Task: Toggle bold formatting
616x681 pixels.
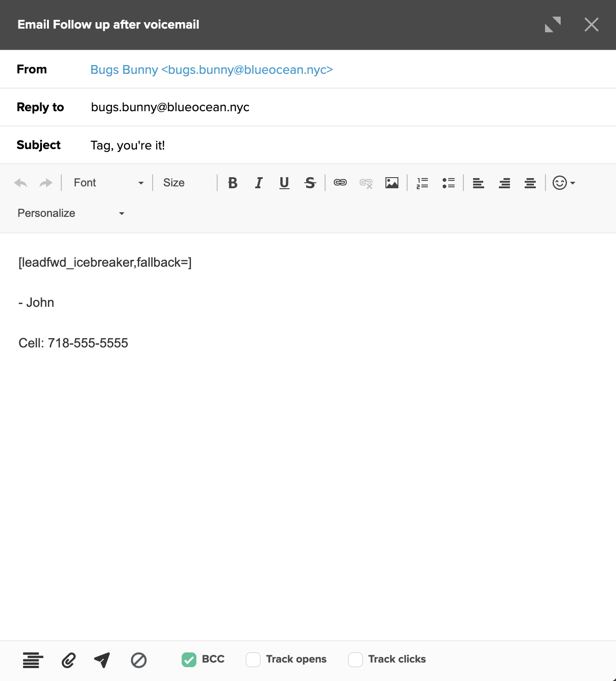Action: 233,183
